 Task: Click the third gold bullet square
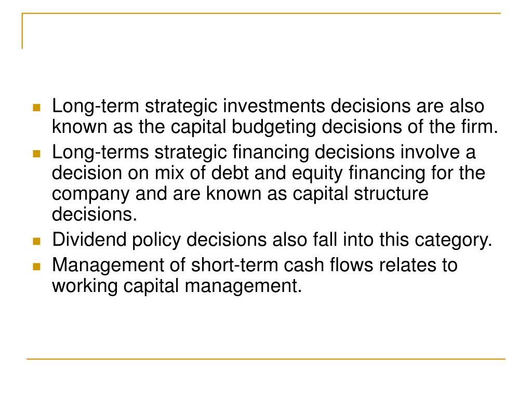pyautogui.click(x=37, y=241)
